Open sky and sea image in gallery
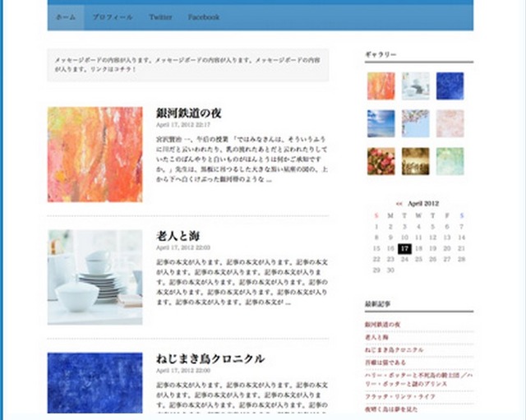The height and width of the screenshot is (420, 526). [381, 123]
